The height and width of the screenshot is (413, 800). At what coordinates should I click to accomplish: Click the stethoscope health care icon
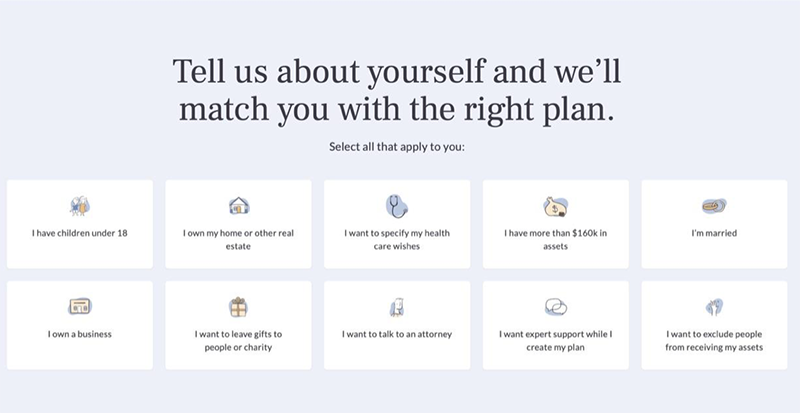(397, 206)
